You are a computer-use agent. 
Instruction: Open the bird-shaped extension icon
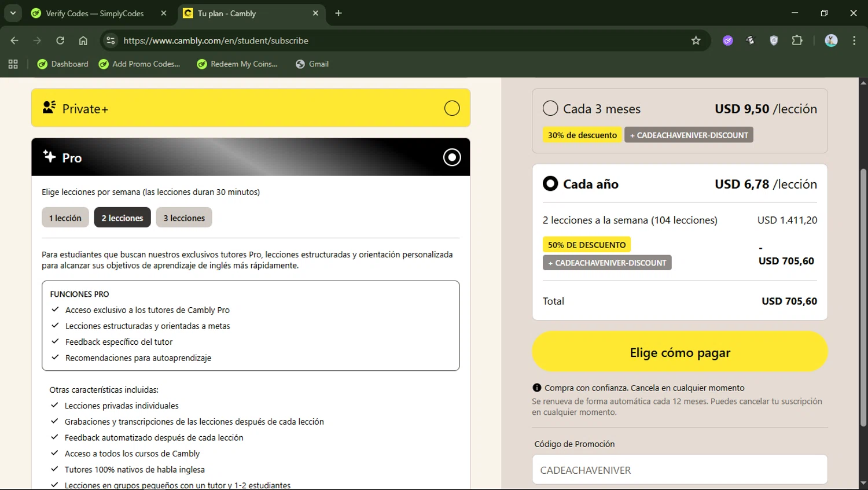(751, 40)
